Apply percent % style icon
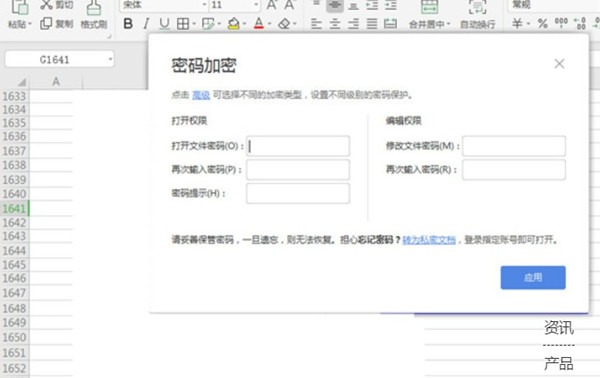600x378 pixels. pyautogui.click(x=542, y=24)
